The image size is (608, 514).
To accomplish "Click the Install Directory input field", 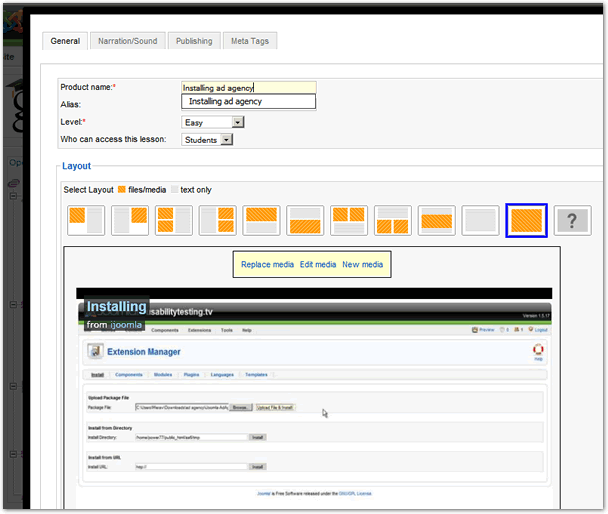I will click(191, 437).
